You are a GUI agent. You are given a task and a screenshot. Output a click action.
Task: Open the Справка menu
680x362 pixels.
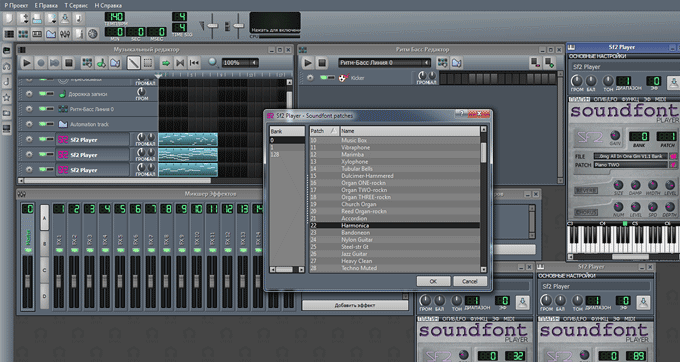click(108, 6)
